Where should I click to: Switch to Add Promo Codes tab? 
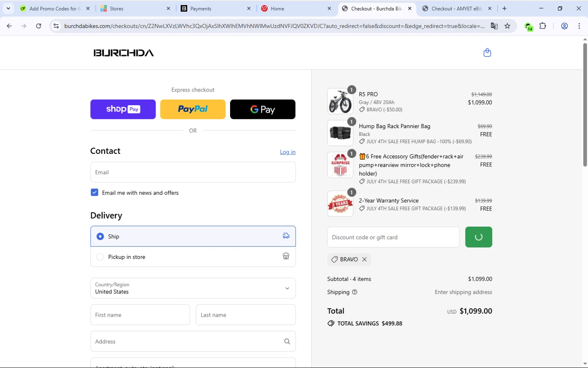click(55, 8)
